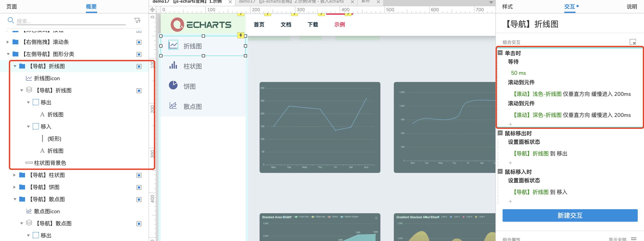The image size is (644, 241).
Task: Toggle canvas visibility of 【导航】柱状图
Action: [x=139, y=175]
